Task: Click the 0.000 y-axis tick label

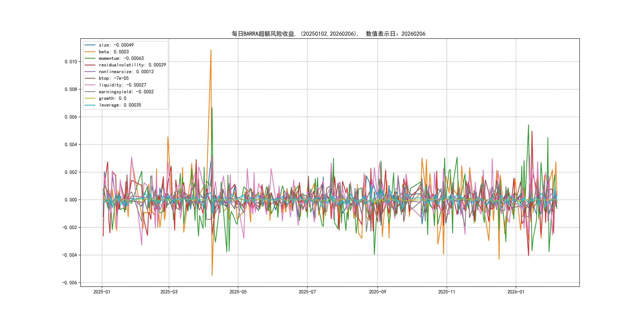Action: tap(71, 200)
